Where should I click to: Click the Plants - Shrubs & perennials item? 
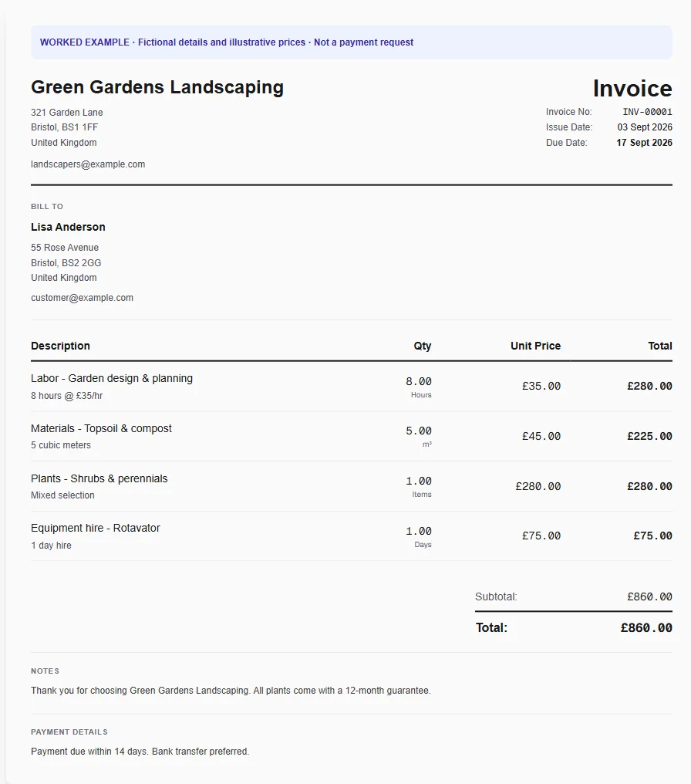tap(99, 478)
